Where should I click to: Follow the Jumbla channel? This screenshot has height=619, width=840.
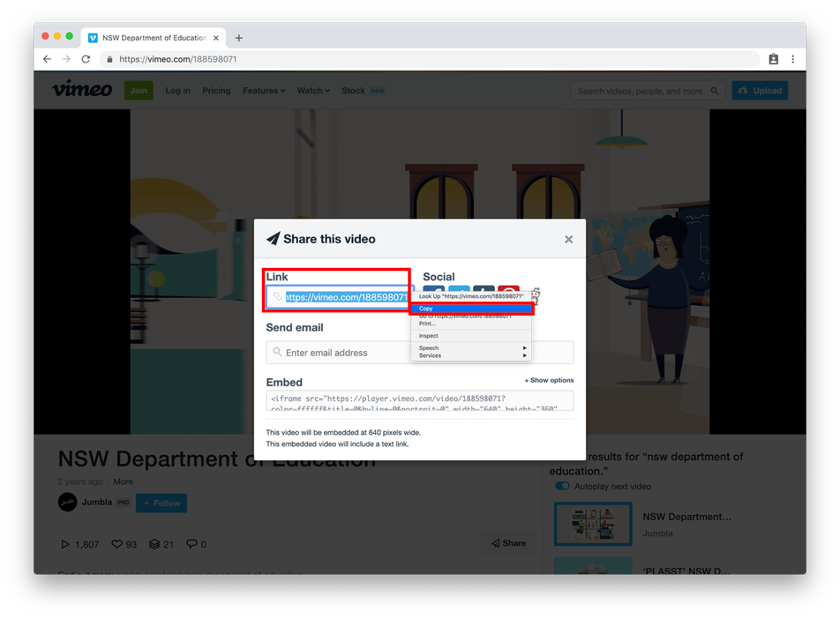click(161, 503)
